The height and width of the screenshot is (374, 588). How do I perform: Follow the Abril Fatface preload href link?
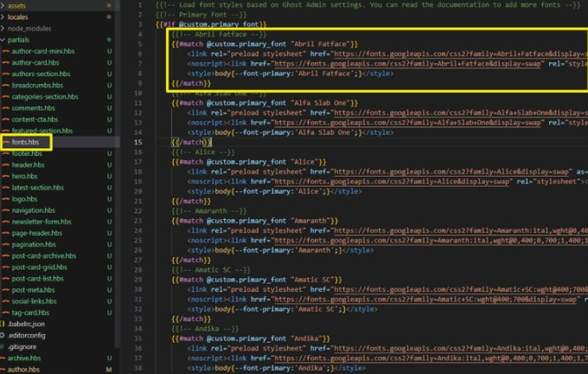click(461, 54)
